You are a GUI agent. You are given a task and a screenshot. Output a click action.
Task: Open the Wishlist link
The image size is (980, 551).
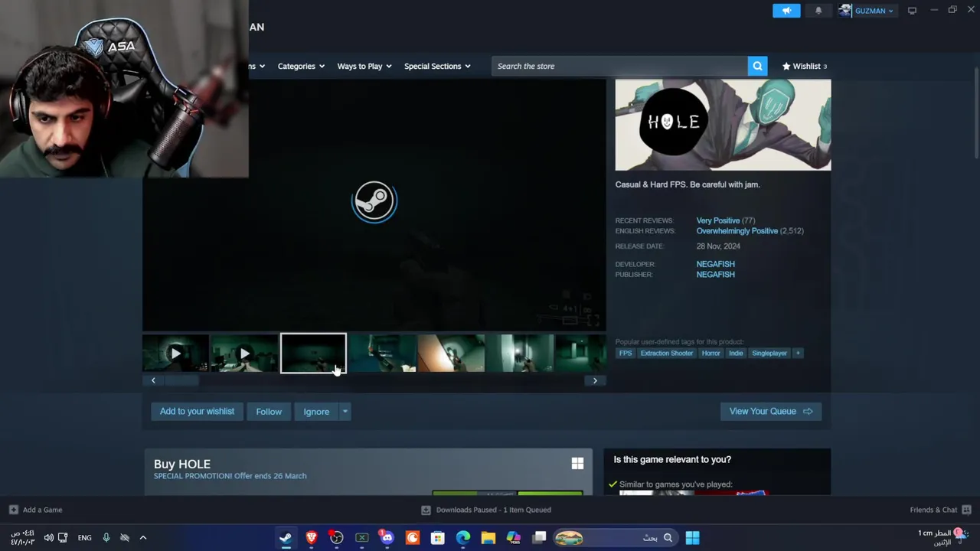(x=804, y=66)
